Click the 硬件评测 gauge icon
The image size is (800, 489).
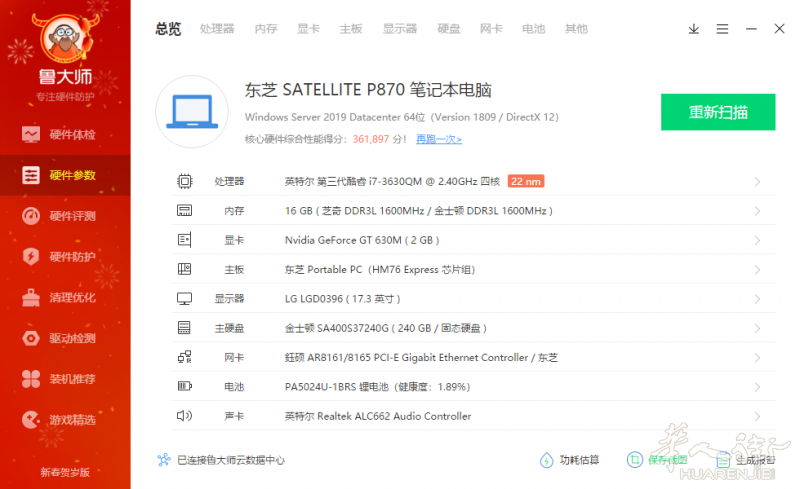[x=31, y=216]
